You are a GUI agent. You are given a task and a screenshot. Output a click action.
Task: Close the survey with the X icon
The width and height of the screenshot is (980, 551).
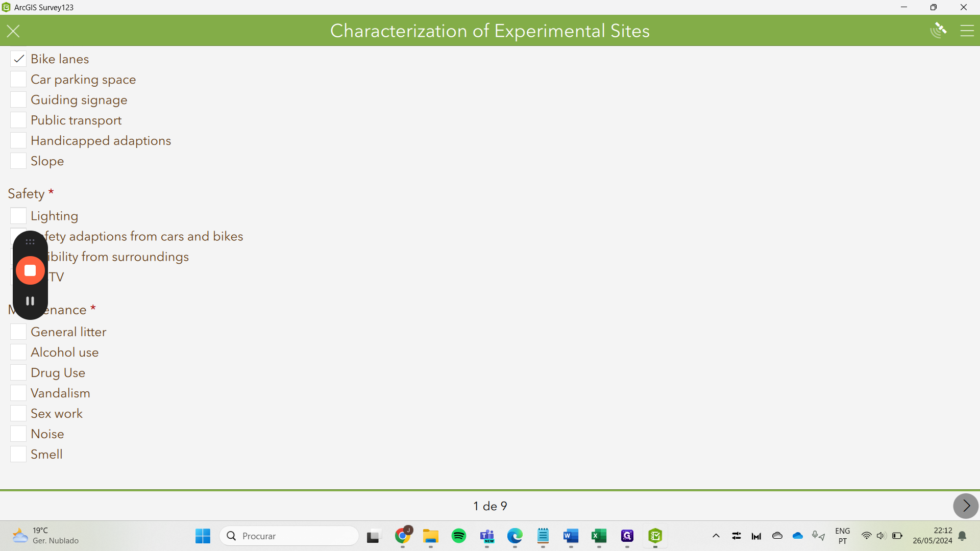coord(13,31)
